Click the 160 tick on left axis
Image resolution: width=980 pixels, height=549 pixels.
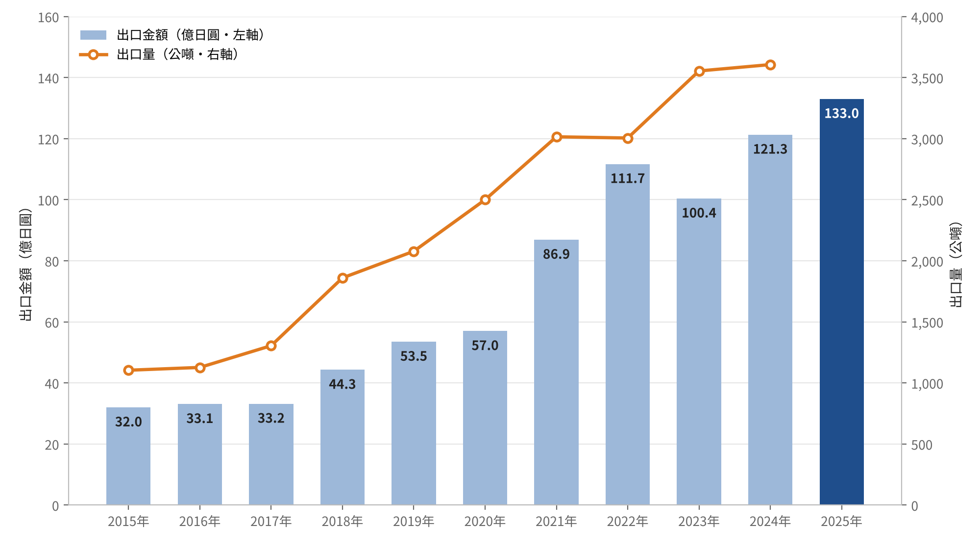(x=49, y=18)
